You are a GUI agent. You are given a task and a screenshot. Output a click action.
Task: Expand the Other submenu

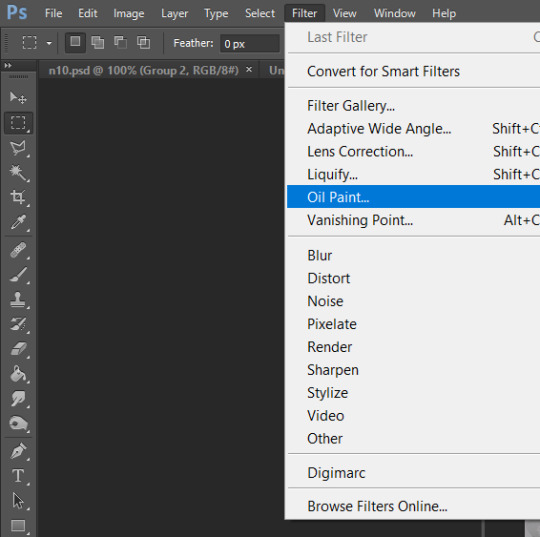(x=413, y=438)
